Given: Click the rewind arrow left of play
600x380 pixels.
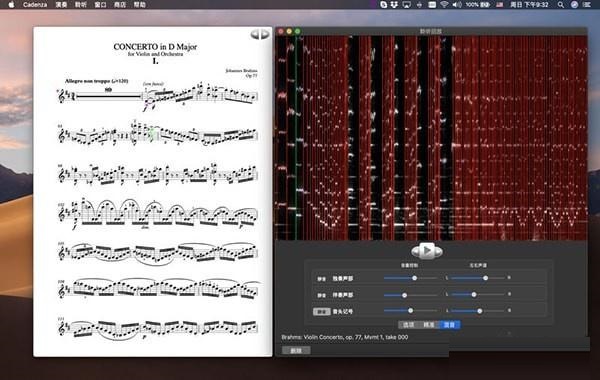Looking at the screenshot, I should [416, 251].
